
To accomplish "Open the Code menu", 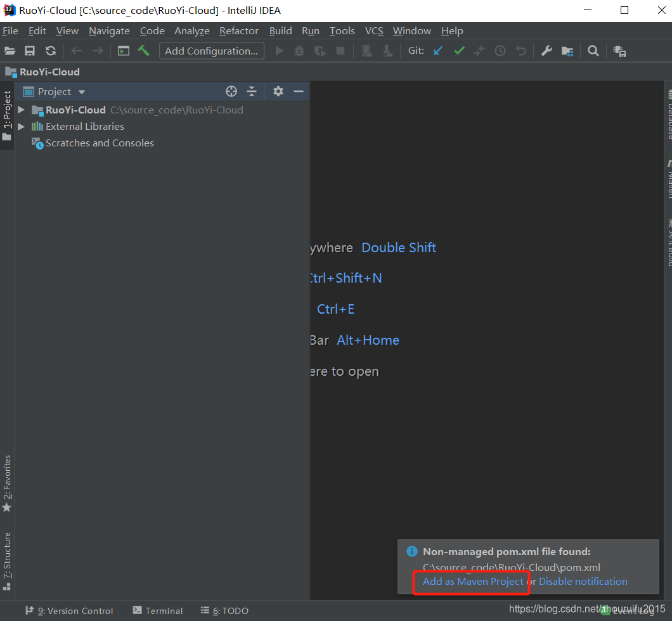I will 152,31.
